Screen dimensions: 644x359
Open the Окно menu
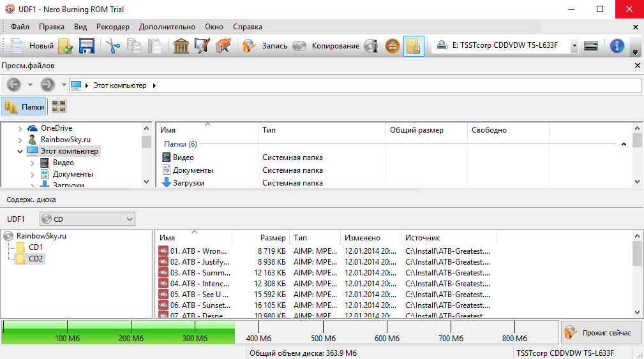click(214, 27)
